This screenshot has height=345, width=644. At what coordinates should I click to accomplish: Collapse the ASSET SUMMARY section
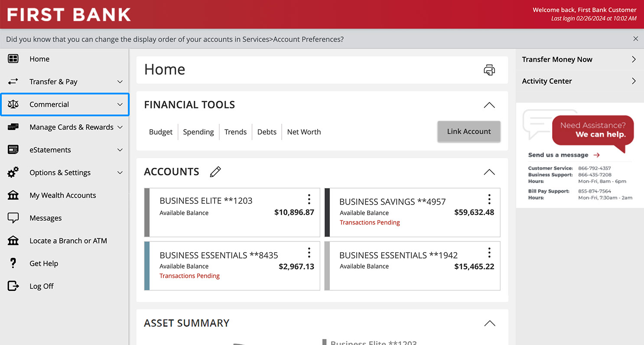[489, 323]
